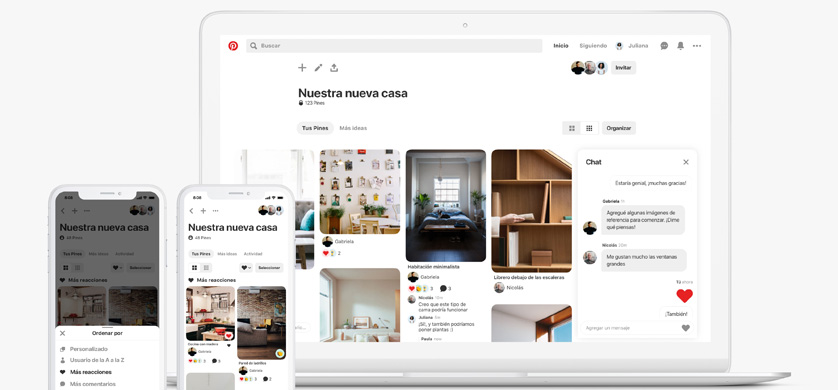This screenshot has height=390, width=838.
Task: Select Actividad tab on right phone
Action: click(253, 254)
